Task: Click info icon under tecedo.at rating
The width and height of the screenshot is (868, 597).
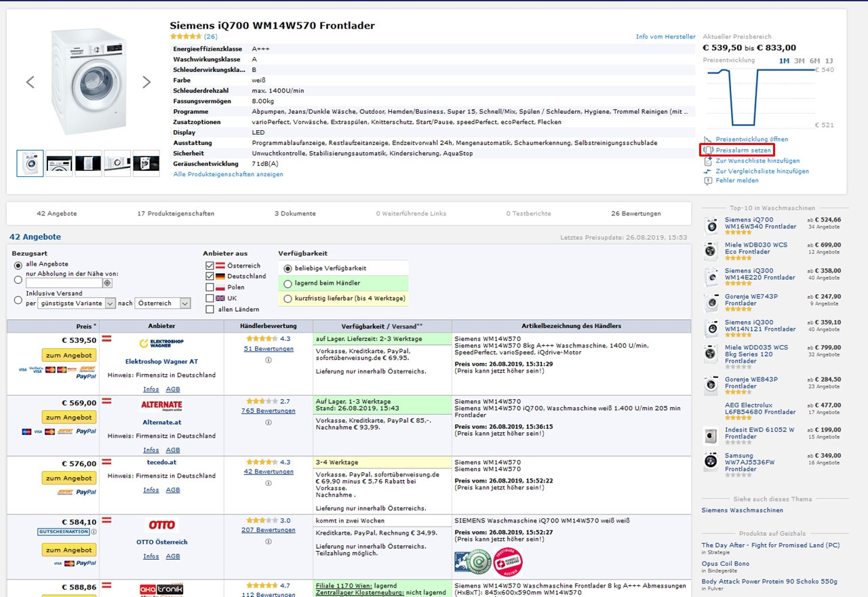Action: coord(269,483)
